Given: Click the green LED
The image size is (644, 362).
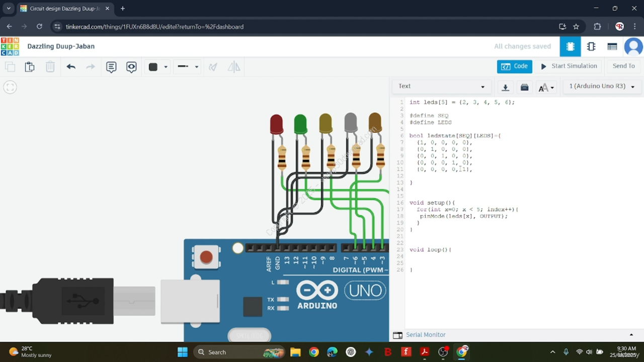Looking at the screenshot, I should 300,124.
